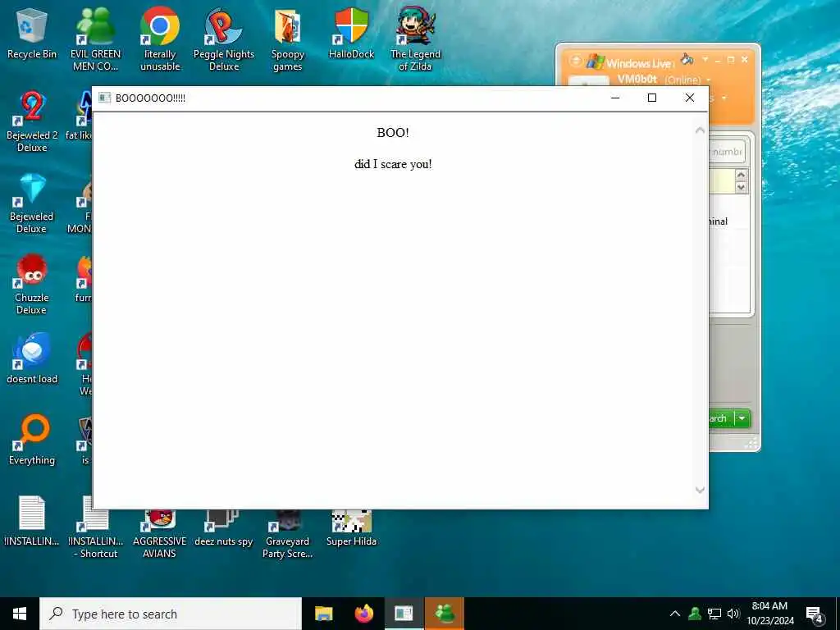
Task: Click the 'Type here to search' box
Action: coord(171,614)
